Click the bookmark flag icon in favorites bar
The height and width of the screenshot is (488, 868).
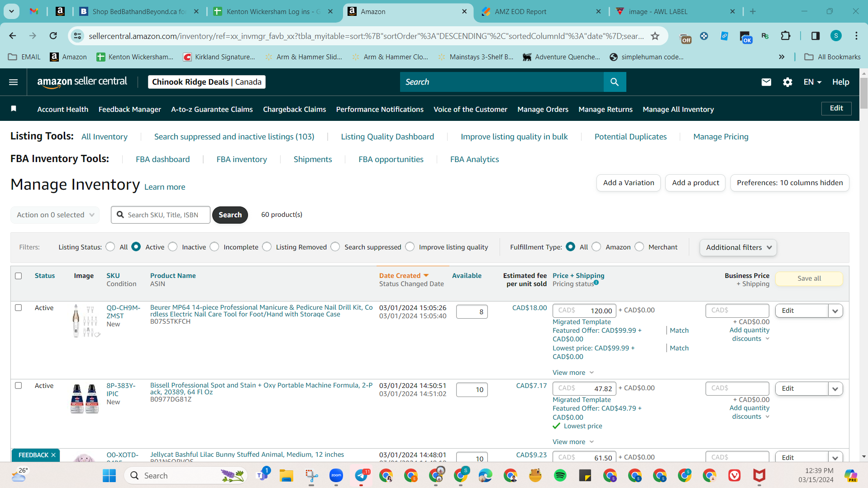pyautogui.click(x=14, y=109)
